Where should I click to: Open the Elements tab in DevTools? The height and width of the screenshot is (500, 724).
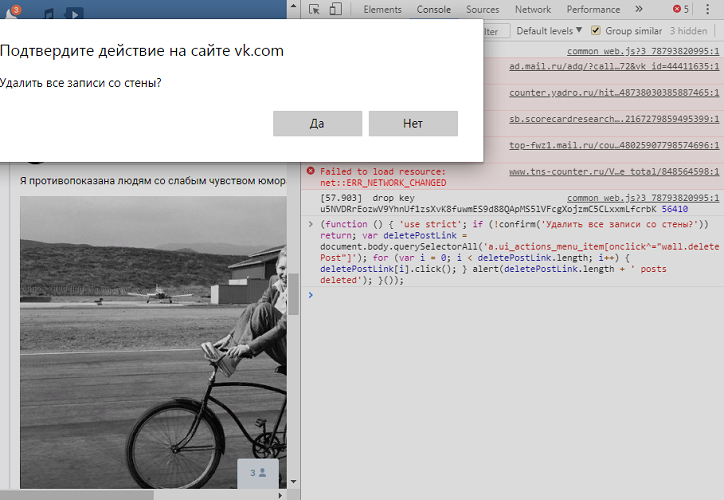click(382, 9)
